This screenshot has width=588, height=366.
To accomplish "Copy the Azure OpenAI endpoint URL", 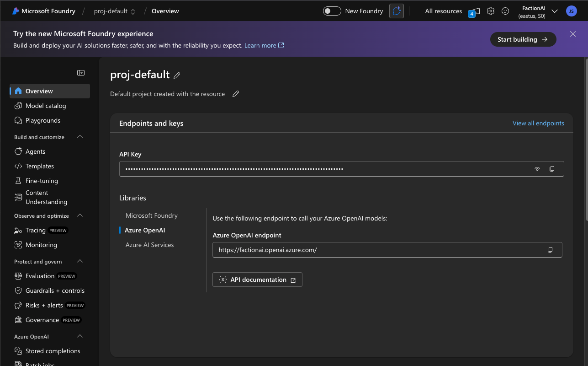I will [550, 250].
